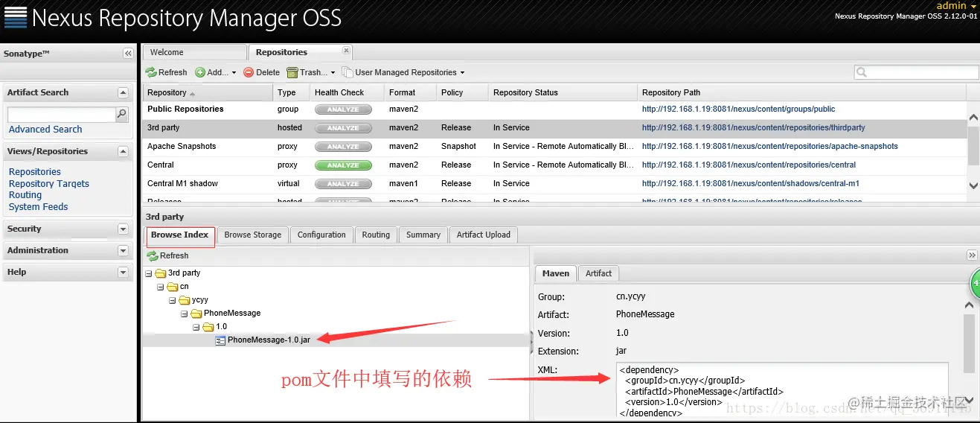This screenshot has width=980, height=423.
Task: Switch to the Browse Index tab
Action: 180,235
